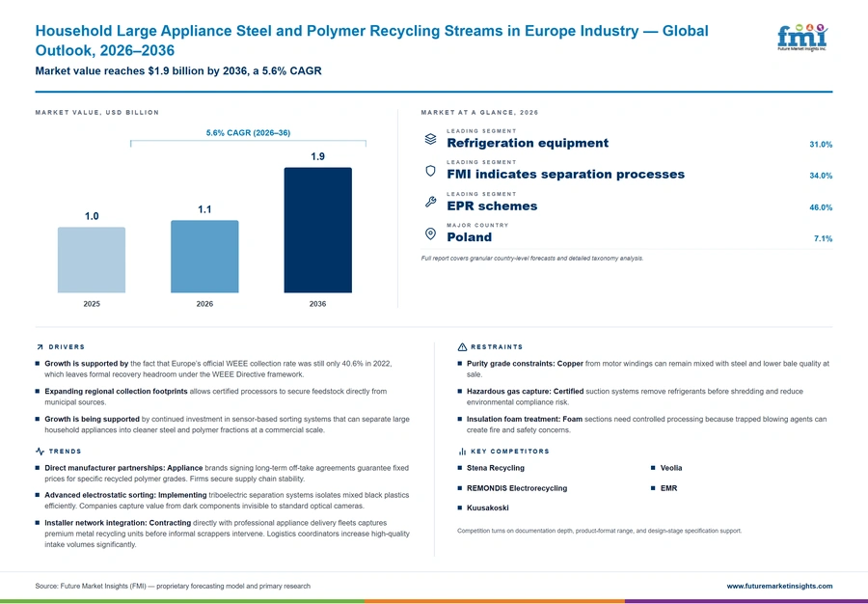868x604 pixels.
Task: Click the 31.0% share value
Action: (821, 145)
